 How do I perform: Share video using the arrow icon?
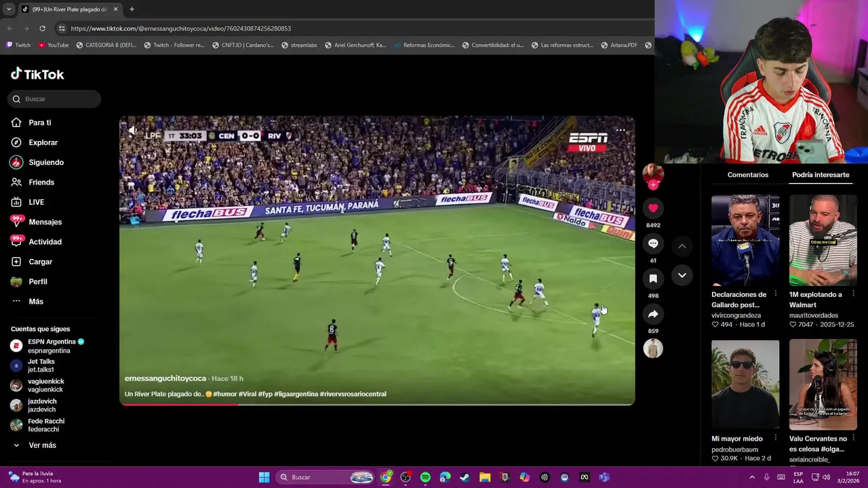pos(653,314)
